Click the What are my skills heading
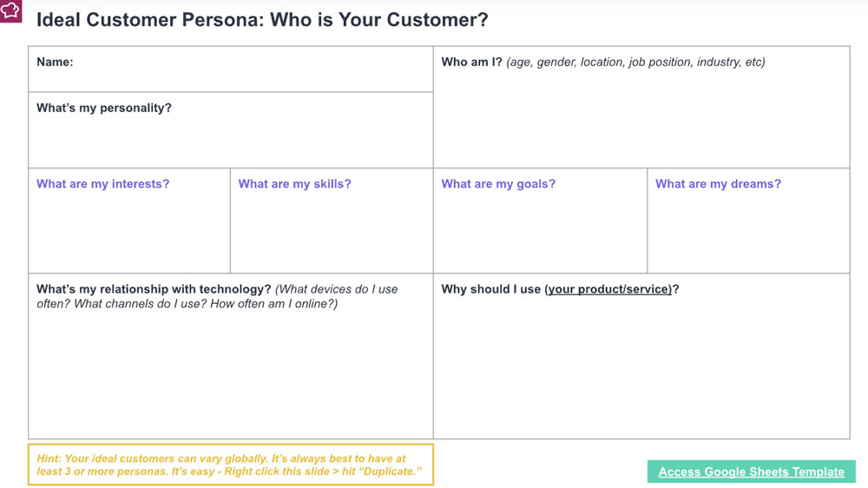 click(x=294, y=184)
